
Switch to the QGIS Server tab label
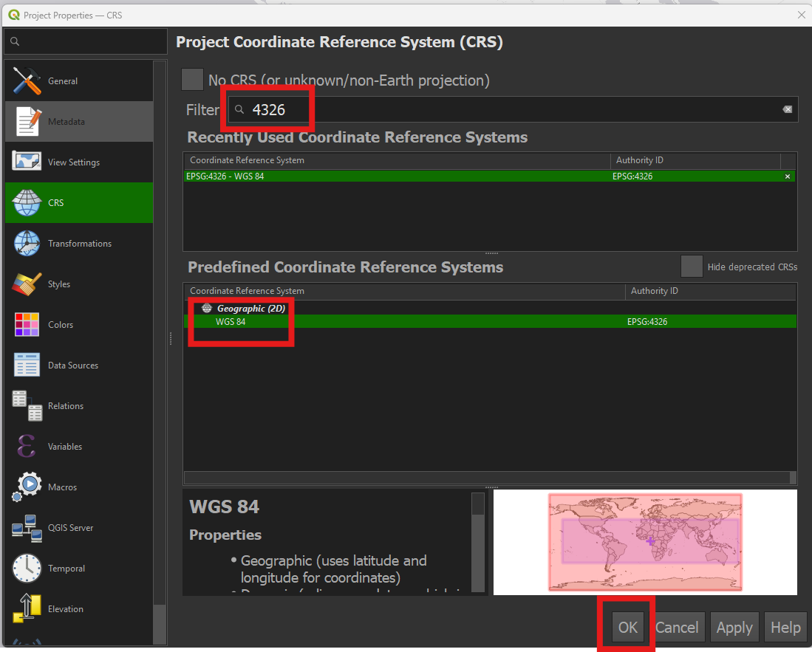[70, 528]
